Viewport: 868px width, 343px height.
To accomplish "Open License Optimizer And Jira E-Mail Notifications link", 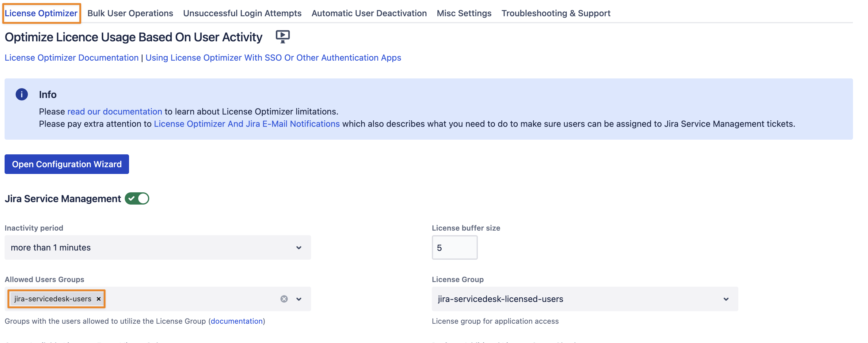I will pyautogui.click(x=247, y=124).
